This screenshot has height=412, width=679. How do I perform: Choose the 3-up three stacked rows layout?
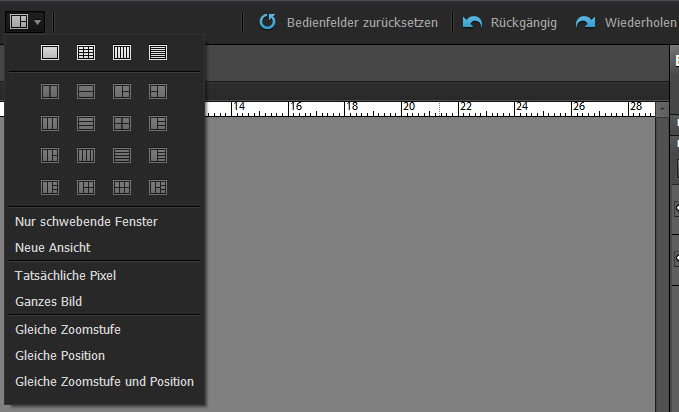[86, 123]
